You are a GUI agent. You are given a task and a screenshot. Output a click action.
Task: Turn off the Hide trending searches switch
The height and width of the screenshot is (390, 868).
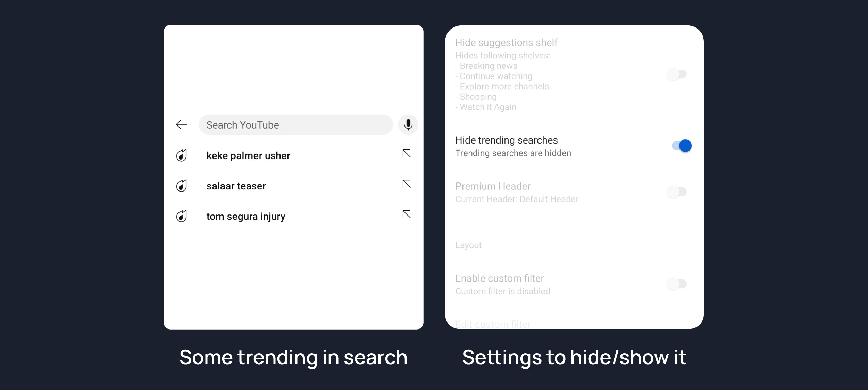(x=681, y=146)
